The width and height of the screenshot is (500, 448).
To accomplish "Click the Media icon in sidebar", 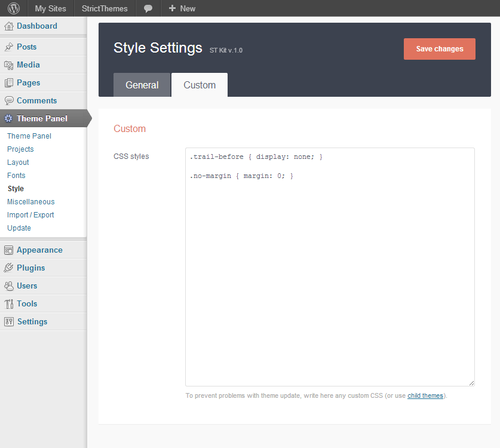I will (x=9, y=65).
